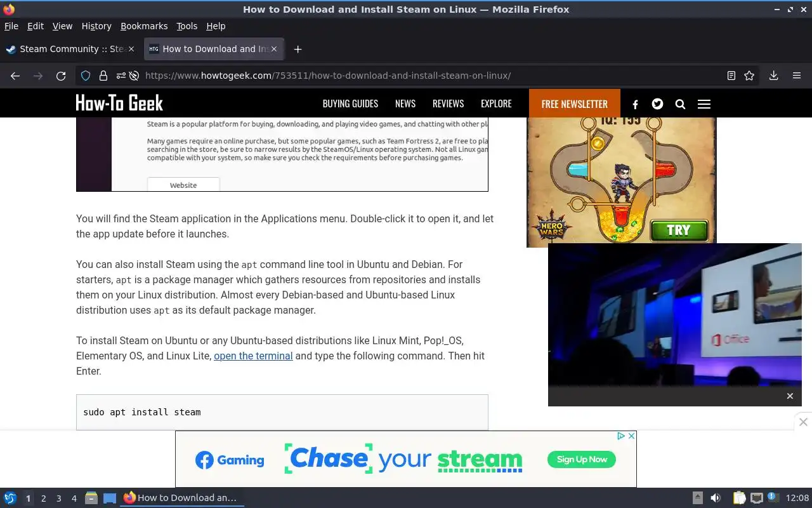Screen dimensions: 812x508
Task: Open tracking protection shield info
Action: [x=86, y=76]
